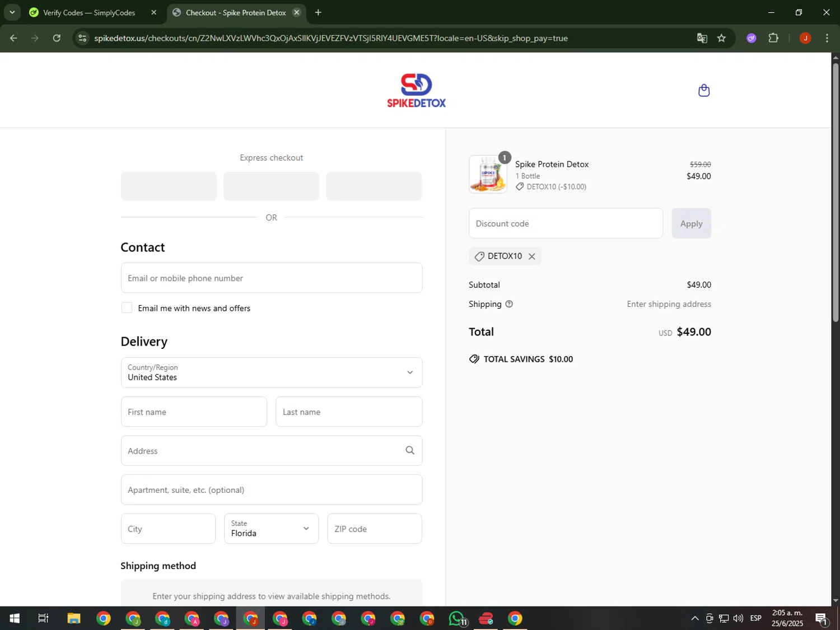Screen dimensions: 840x630
Task: Open WhatsApp from the taskbar
Action: click(457, 618)
